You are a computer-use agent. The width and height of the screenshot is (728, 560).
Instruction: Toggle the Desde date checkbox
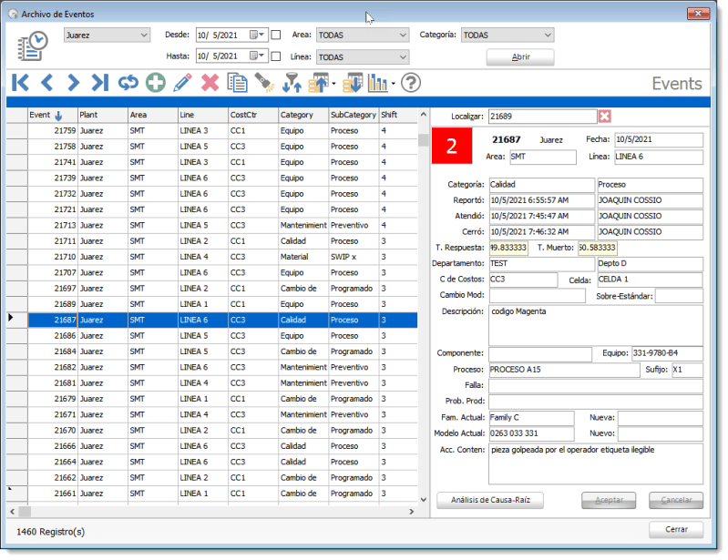click(276, 35)
